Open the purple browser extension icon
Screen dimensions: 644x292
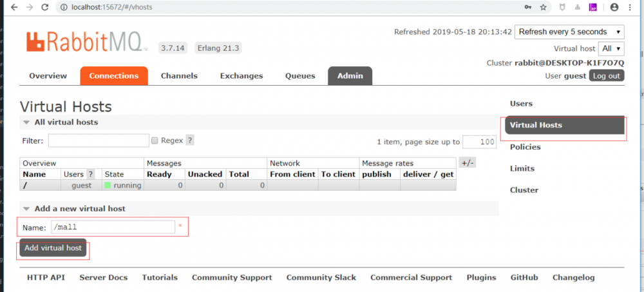(x=592, y=7)
